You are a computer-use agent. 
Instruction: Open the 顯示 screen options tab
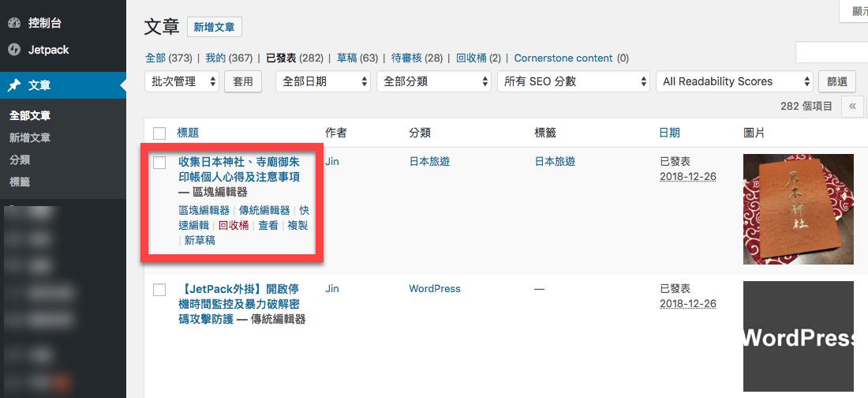coord(854,11)
